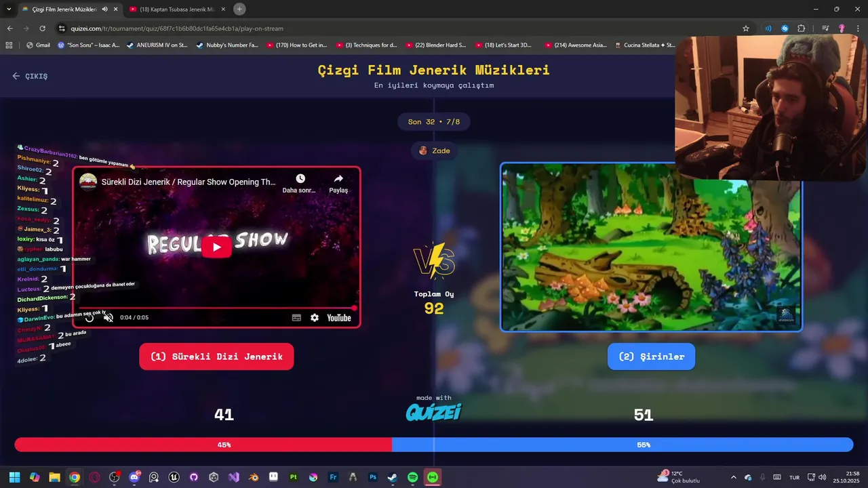Reload the page
The image size is (868, 488).
42,28
